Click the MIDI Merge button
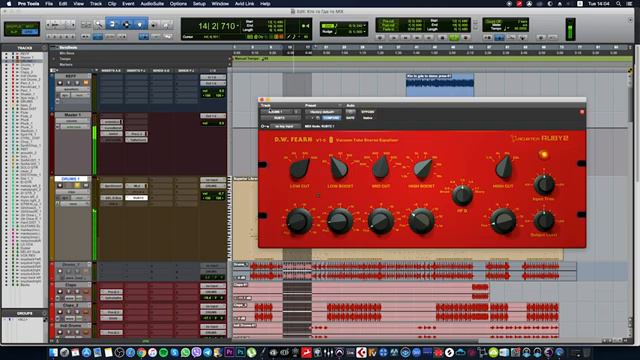This screenshot has width=640, height=360. click(511, 38)
